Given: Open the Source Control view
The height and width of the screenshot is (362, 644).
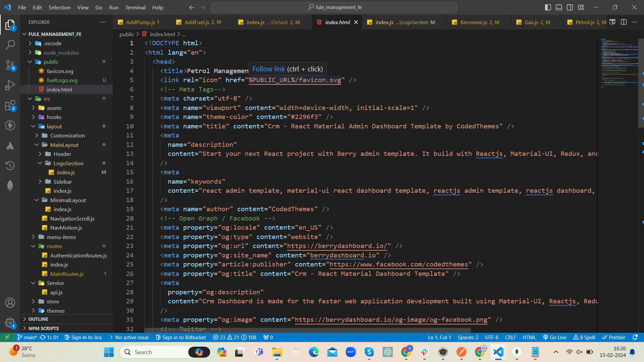Looking at the screenshot, I should click(10, 65).
